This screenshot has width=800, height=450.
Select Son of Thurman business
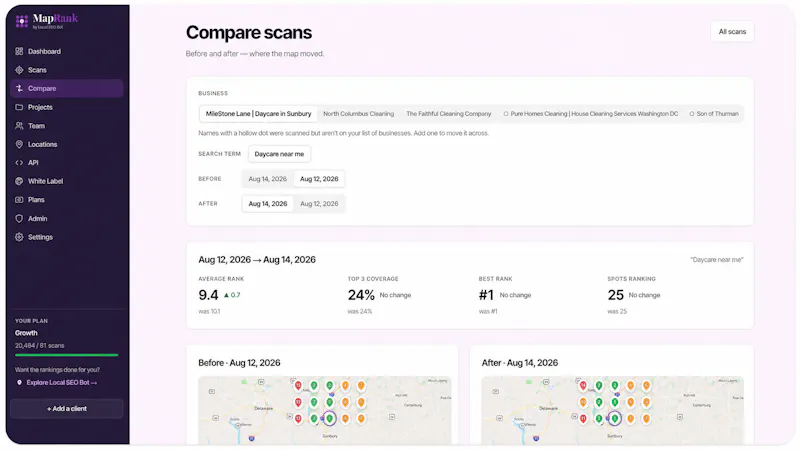pyautogui.click(x=714, y=114)
